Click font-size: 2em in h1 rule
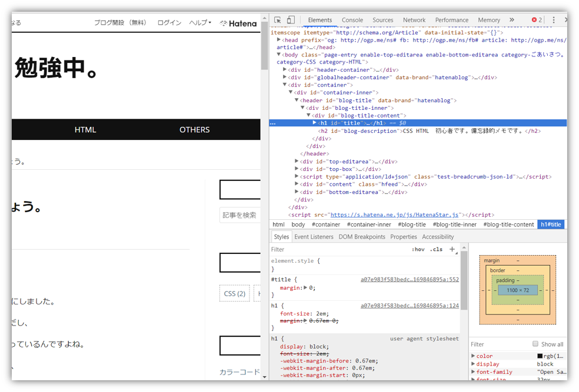Image resolution: width=579 pixels, height=392 pixels. click(x=304, y=313)
